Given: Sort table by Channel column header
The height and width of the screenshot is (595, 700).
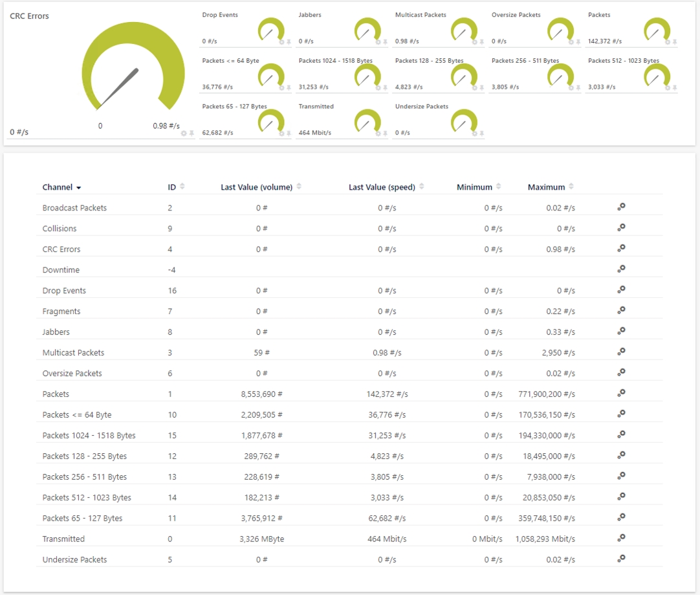Looking at the screenshot, I should coord(61,187).
